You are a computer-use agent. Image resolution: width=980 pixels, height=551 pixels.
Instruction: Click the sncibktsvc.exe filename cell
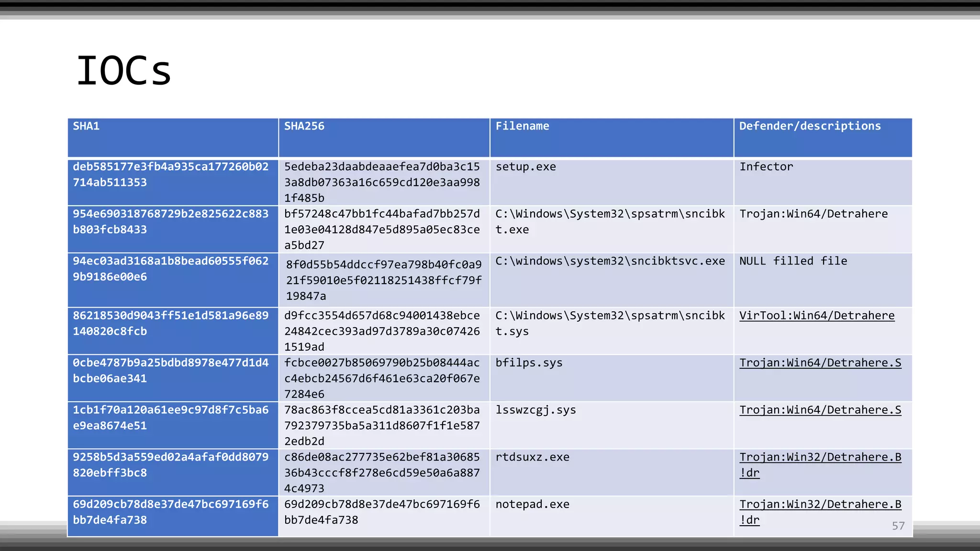click(x=612, y=280)
